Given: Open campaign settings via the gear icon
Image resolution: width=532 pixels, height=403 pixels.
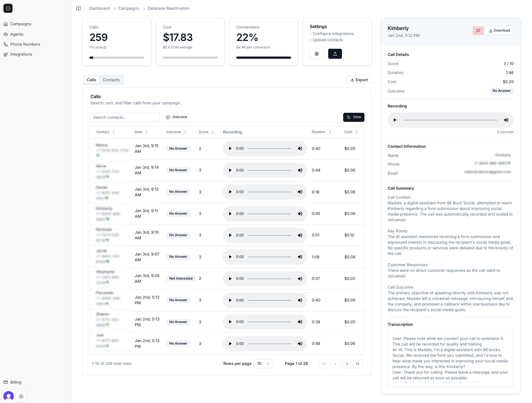Looking at the screenshot, I should tap(317, 54).
